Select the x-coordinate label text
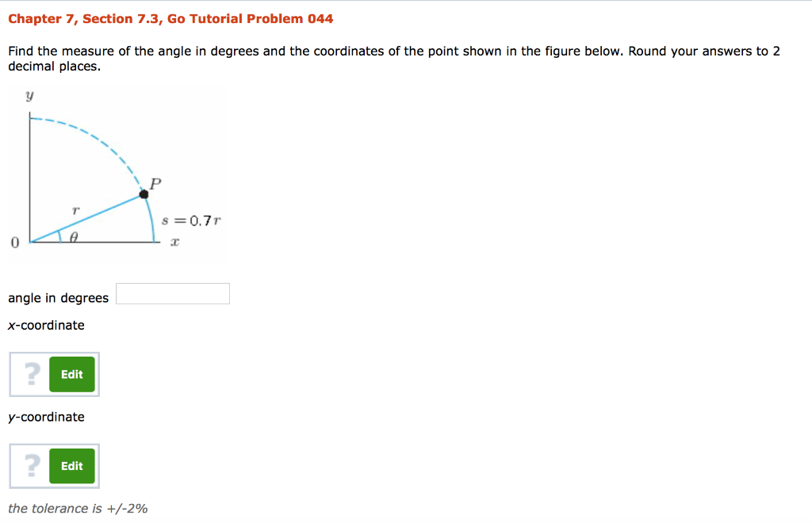812x523 pixels. (x=46, y=325)
